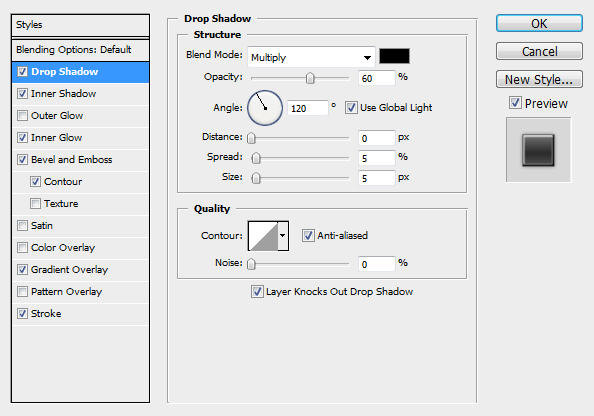Toggle Use Global Light checkbox
594x416 pixels.
pos(351,108)
